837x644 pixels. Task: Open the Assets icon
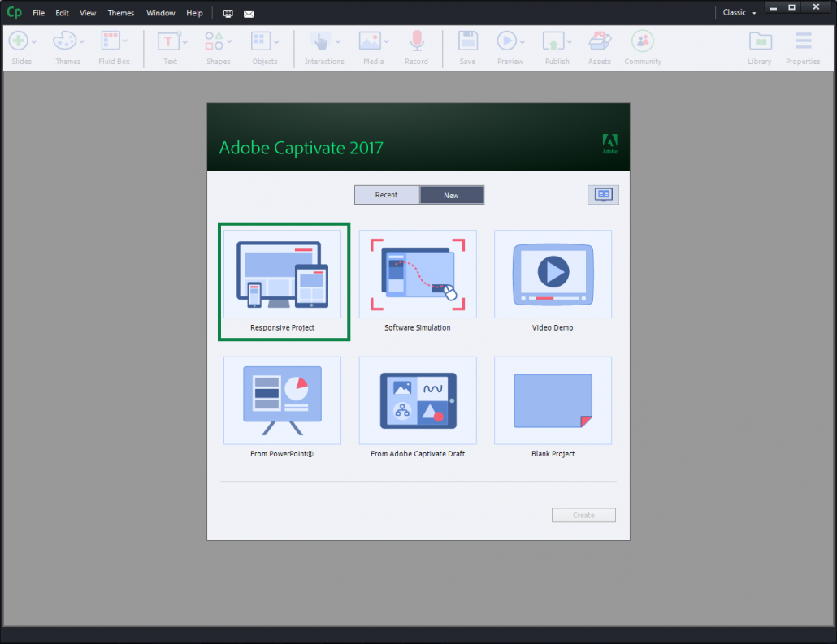[x=600, y=41]
